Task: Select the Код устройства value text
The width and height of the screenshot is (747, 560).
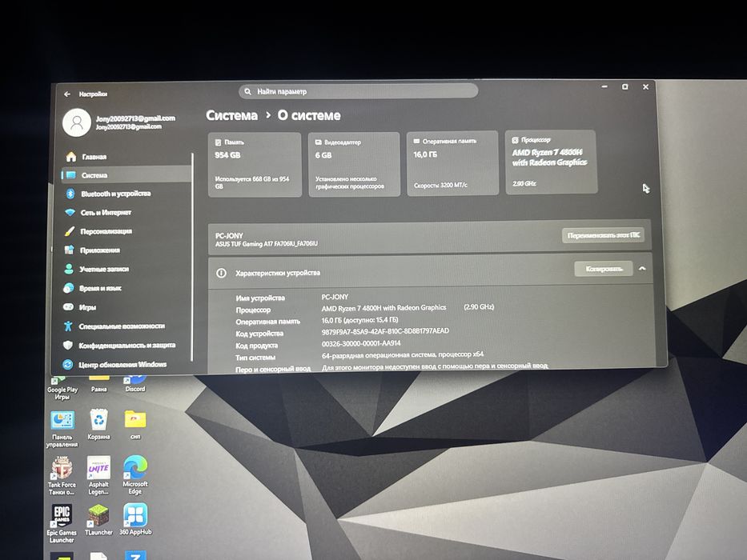Action: 385,331
